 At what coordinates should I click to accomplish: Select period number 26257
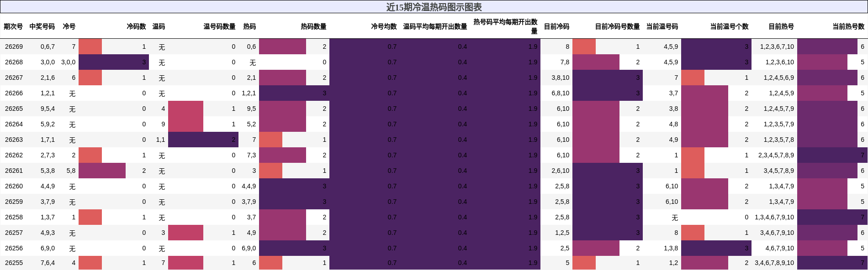tap(14, 233)
